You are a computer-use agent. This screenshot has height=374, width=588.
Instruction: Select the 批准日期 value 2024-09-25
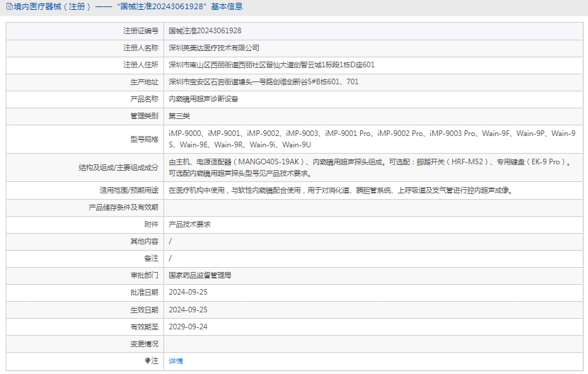coord(188,293)
